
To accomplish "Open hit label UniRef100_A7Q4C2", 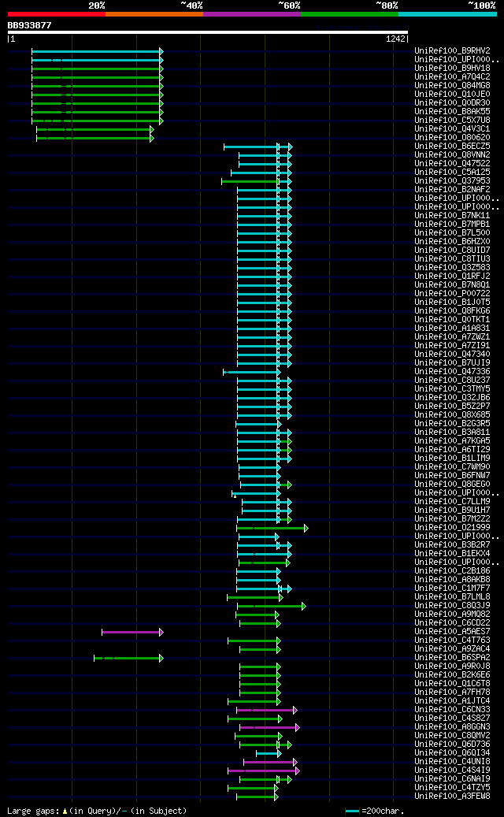I will [452, 76].
